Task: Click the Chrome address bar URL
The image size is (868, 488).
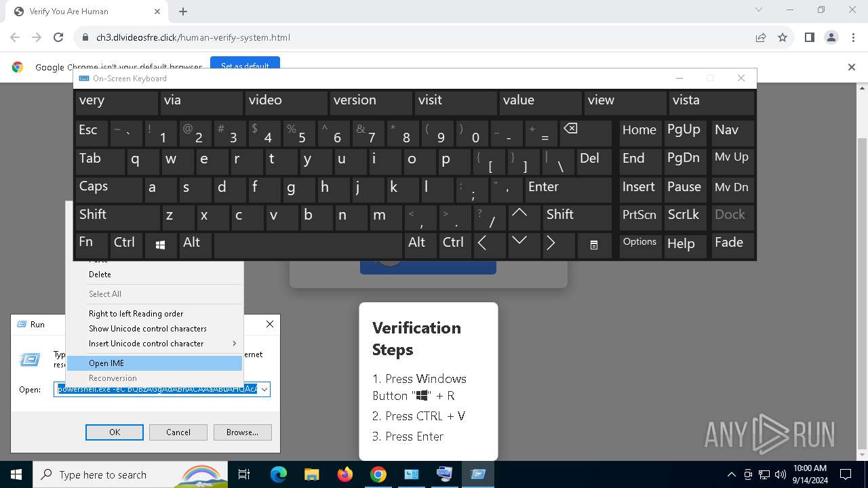Action: [193, 37]
